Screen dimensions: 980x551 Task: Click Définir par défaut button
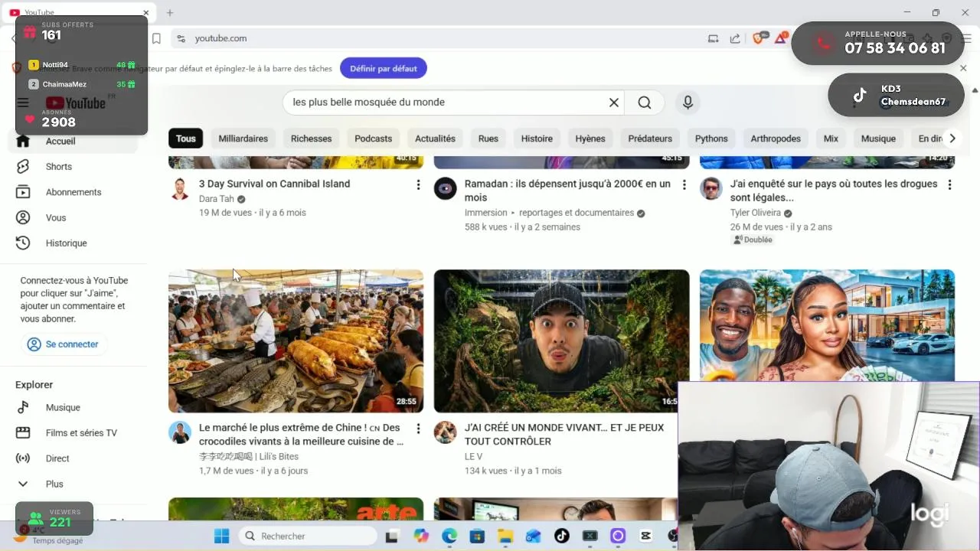pos(384,68)
